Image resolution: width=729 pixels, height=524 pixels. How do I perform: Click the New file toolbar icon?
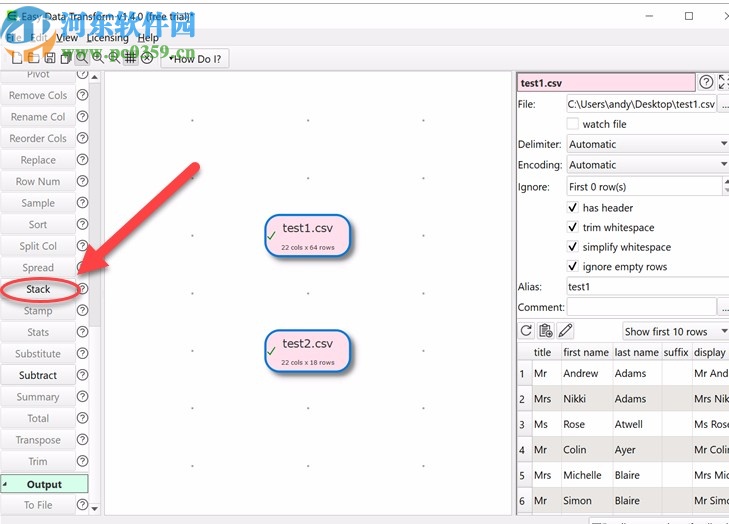(x=17, y=58)
